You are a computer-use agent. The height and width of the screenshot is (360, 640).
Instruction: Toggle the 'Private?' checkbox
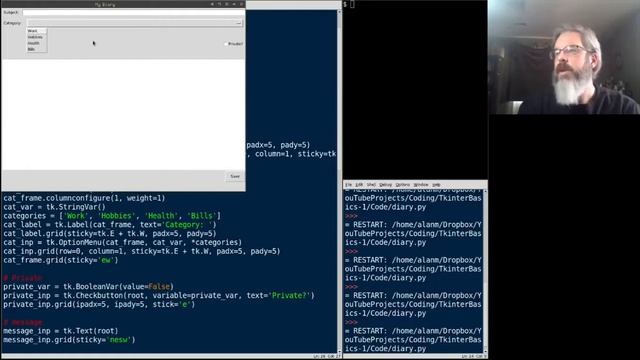tap(233, 44)
